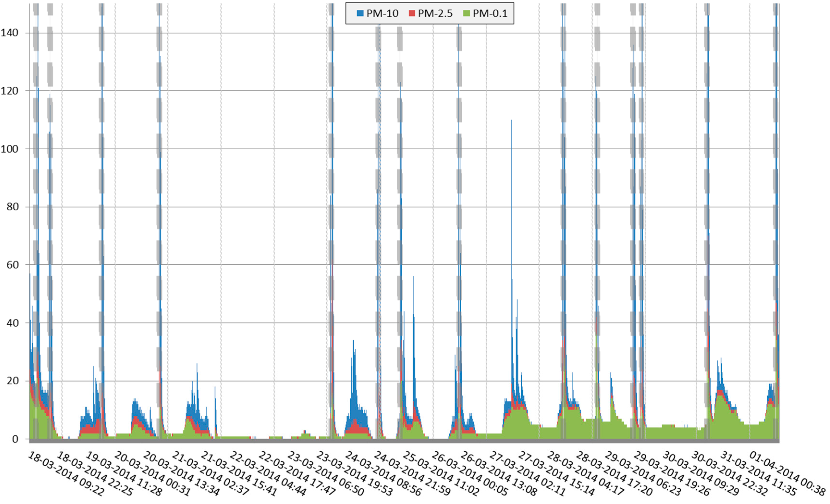This screenshot has width=830, height=504.
Task: Click the red PM-2.5 legend swatch
Action: [x=412, y=13]
